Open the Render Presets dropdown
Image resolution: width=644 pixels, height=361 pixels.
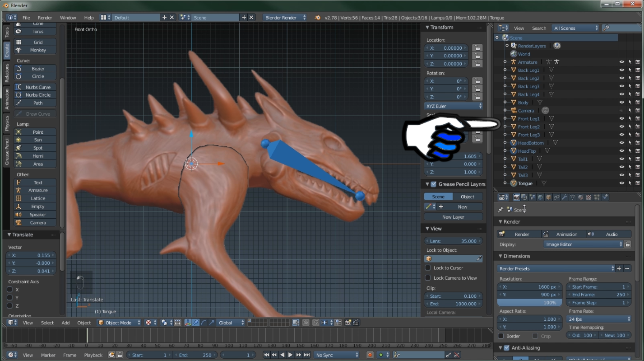[x=556, y=268]
